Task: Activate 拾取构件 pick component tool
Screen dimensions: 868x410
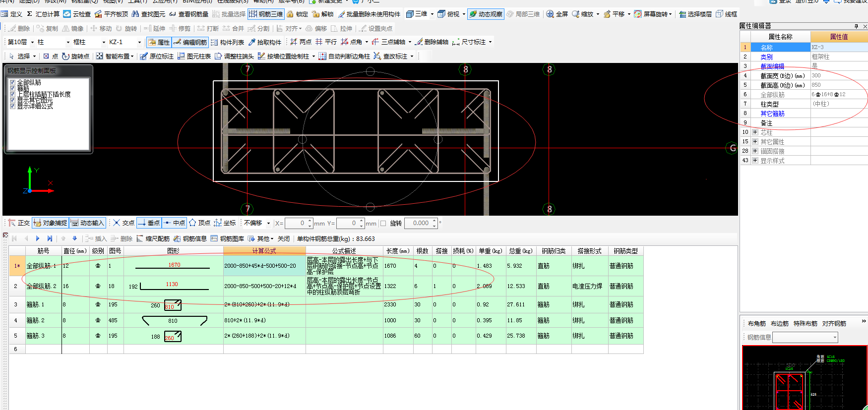Action: (x=265, y=42)
